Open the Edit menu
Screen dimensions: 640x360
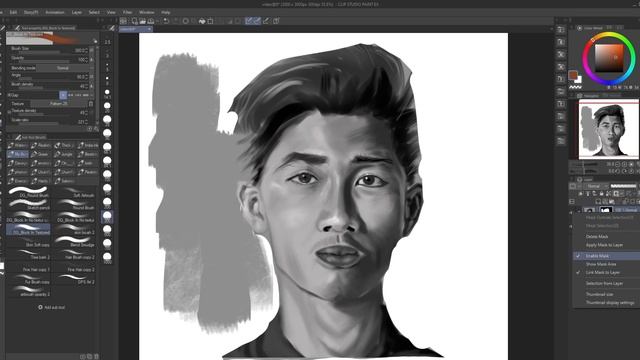pos(13,12)
